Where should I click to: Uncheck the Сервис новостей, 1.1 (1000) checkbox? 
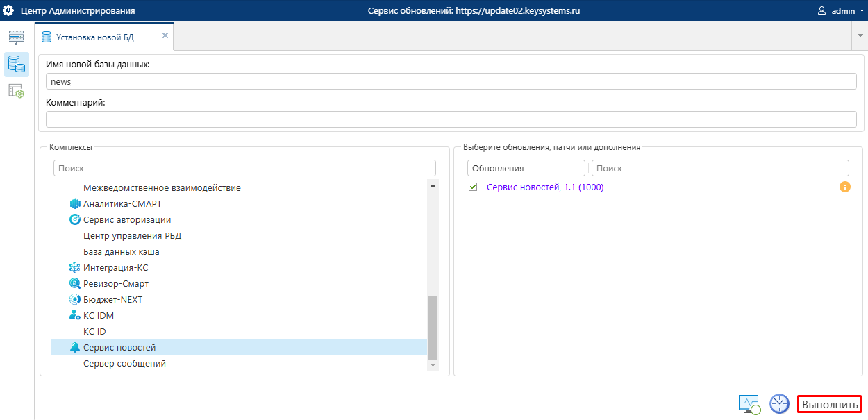pyautogui.click(x=473, y=187)
